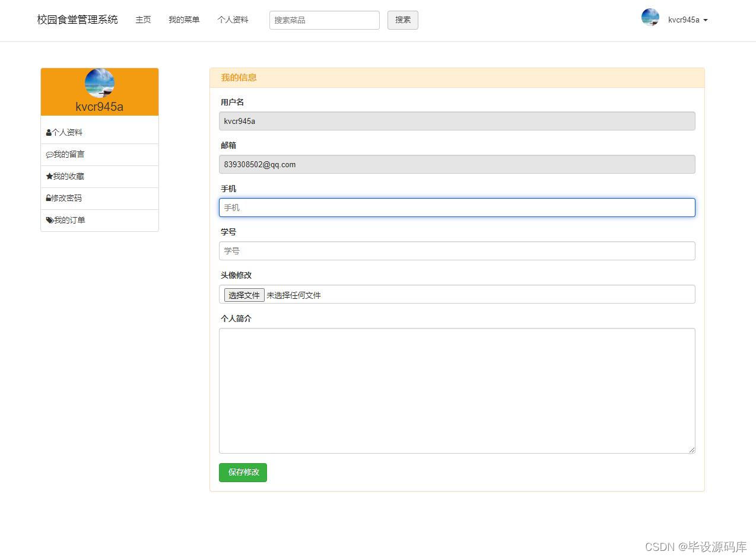Click the star icon beside 我的收藏
This screenshot has width=756, height=558.
[x=49, y=176]
